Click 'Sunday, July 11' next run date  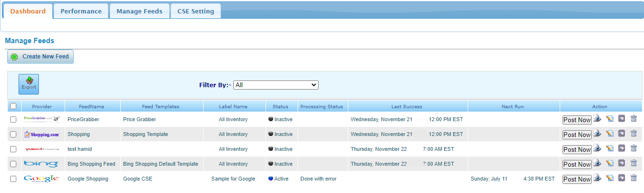[x=489, y=179]
